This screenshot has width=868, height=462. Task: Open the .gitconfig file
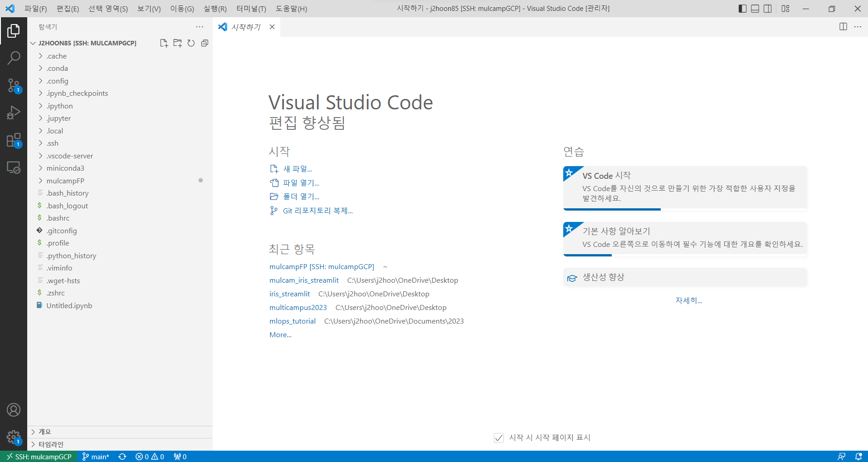(120, 231)
